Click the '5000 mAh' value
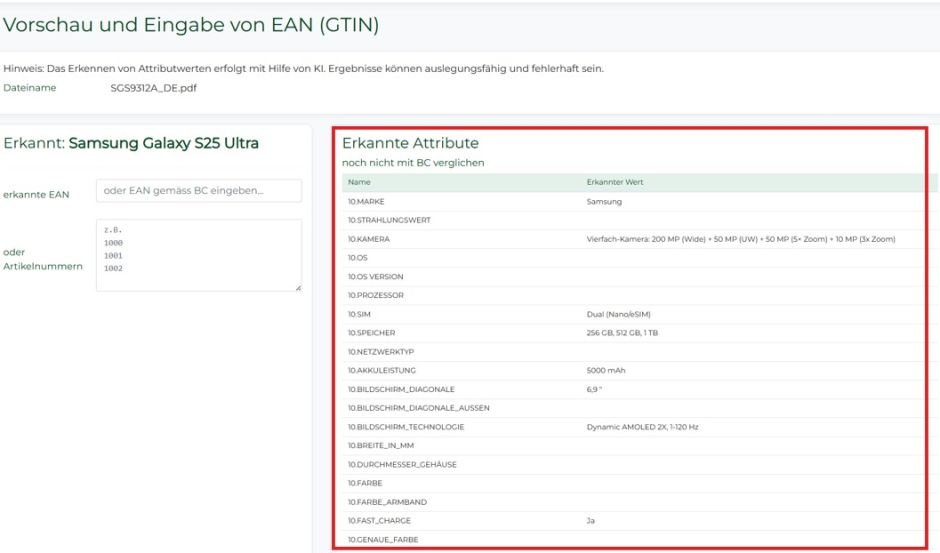 tap(605, 371)
